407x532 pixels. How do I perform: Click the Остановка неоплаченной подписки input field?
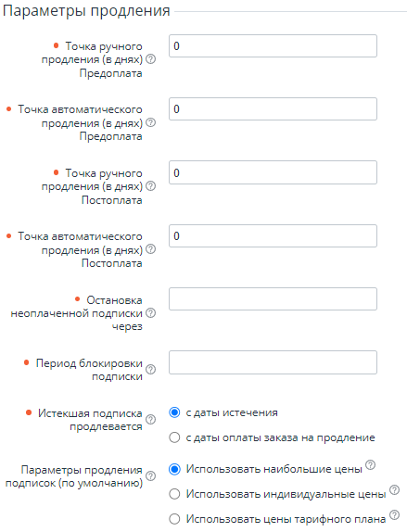click(x=273, y=299)
